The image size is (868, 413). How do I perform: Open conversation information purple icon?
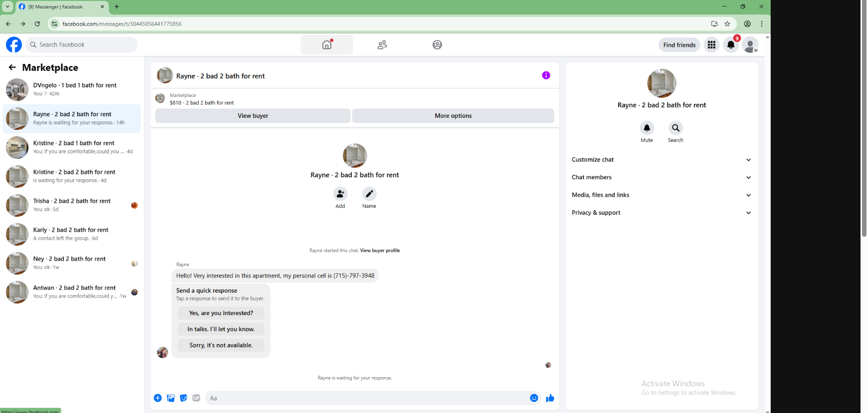[x=546, y=75]
